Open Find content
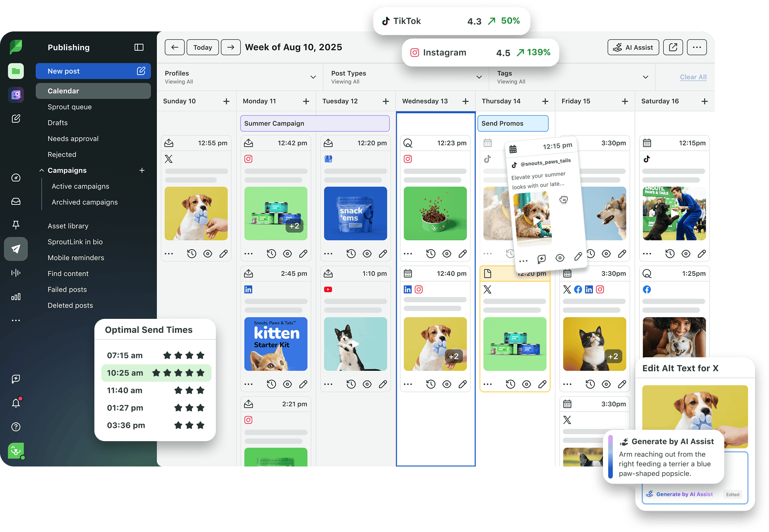 (x=68, y=273)
